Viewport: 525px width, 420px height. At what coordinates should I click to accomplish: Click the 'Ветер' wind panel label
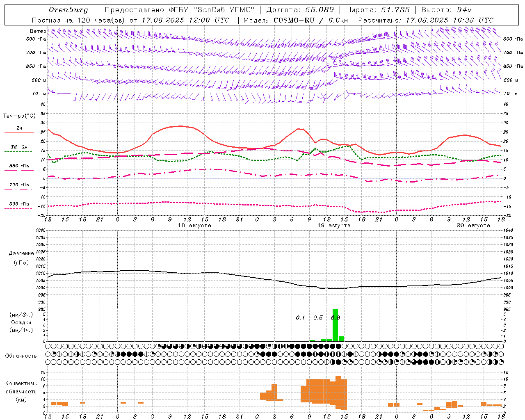[x=38, y=31]
